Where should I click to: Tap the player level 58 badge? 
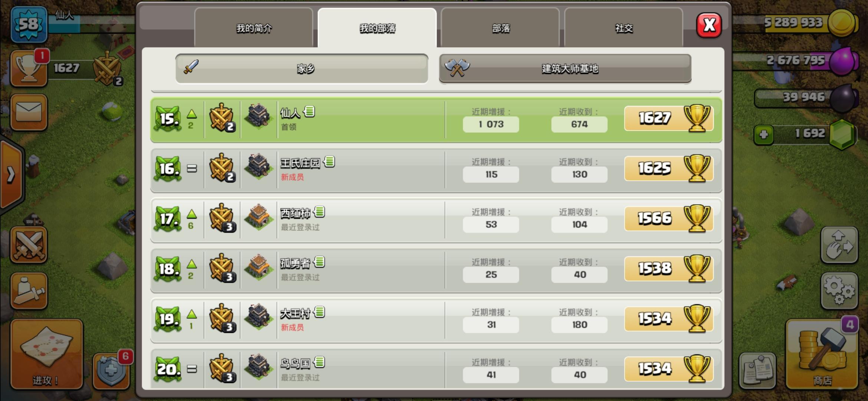click(x=29, y=25)
